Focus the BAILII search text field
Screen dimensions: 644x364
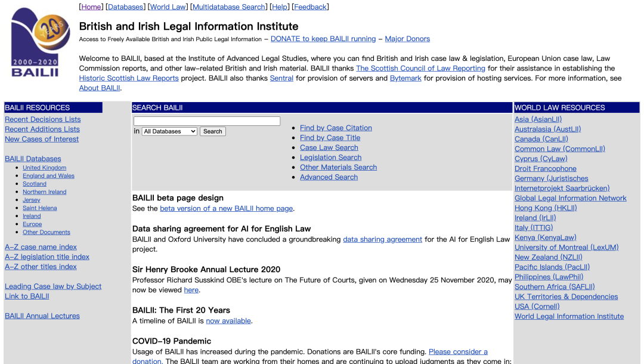[206, 121]
